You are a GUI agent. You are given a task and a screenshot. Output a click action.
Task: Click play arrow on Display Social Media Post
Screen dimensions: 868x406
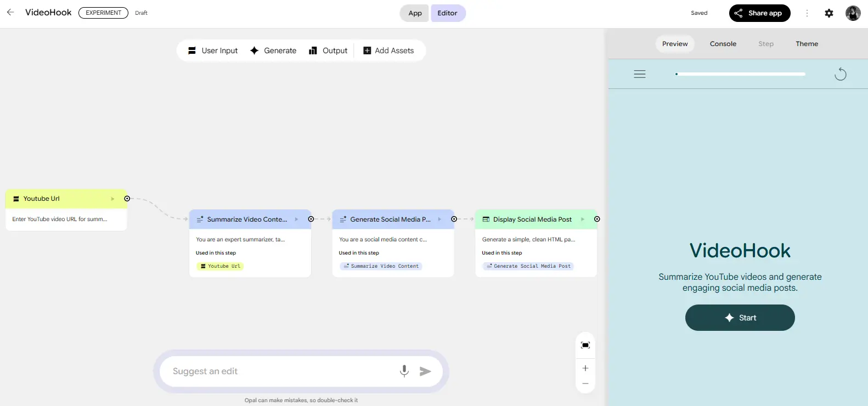pos(582,219)
